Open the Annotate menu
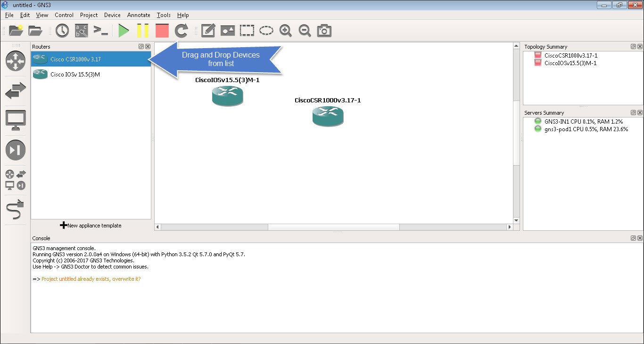Viewport: 644px width, 344px height. click(x=139, y=15)
